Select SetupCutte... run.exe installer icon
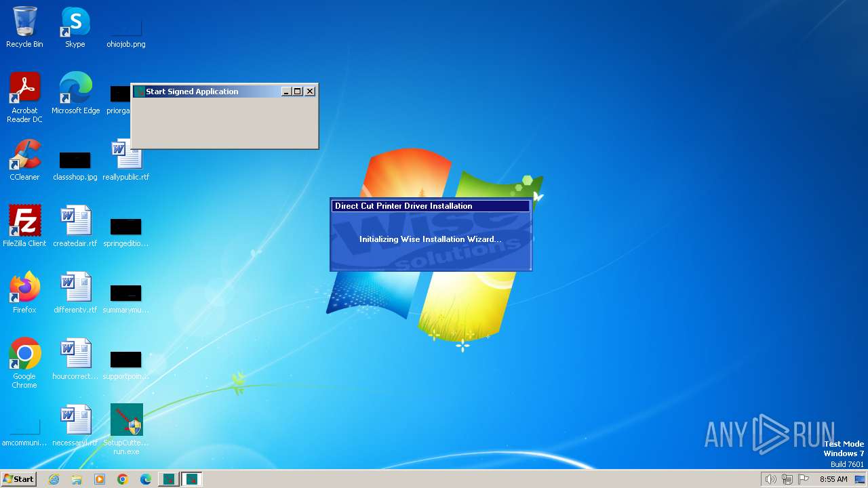868x488 pixels. coord(126,430)
